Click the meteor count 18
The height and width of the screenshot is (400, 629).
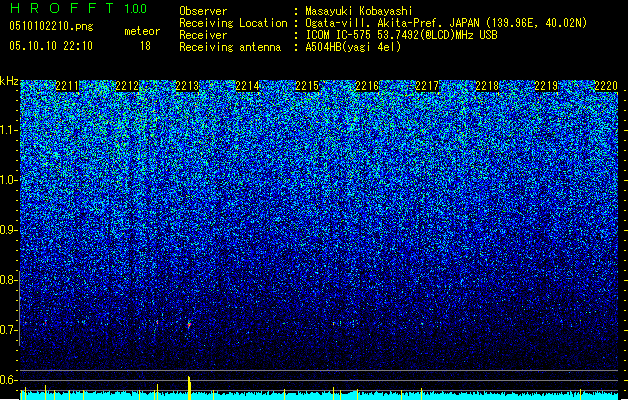pos(145,46)
